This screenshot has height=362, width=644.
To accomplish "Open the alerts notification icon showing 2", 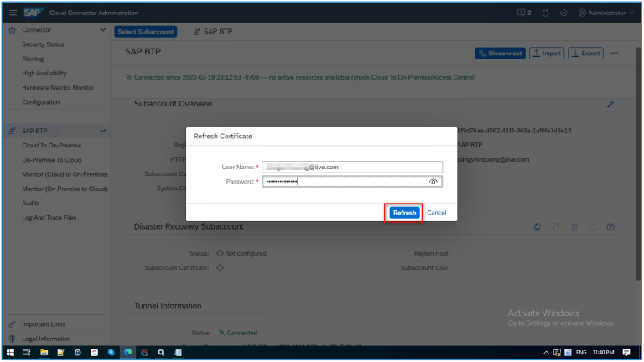I will 524,13.
